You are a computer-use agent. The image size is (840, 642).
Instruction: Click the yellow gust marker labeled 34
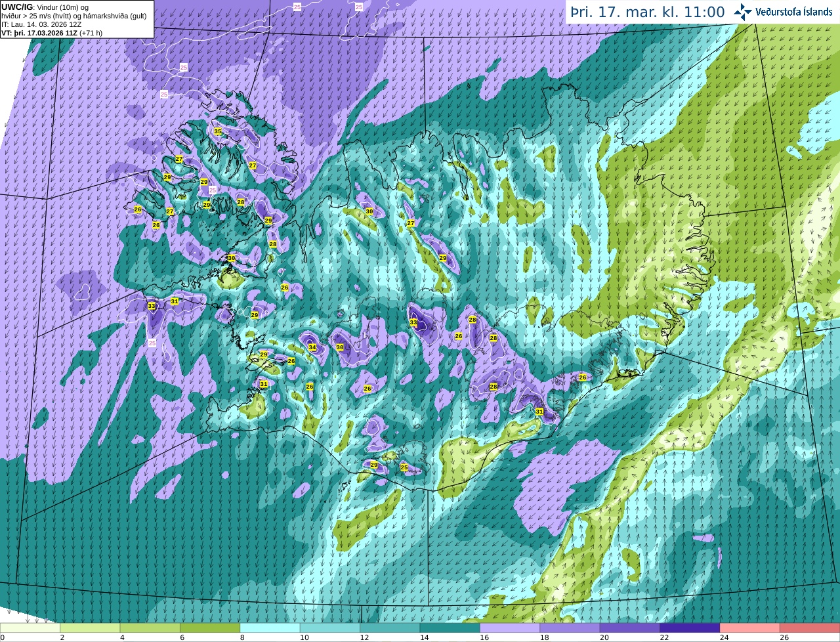(x=312, y=347)
